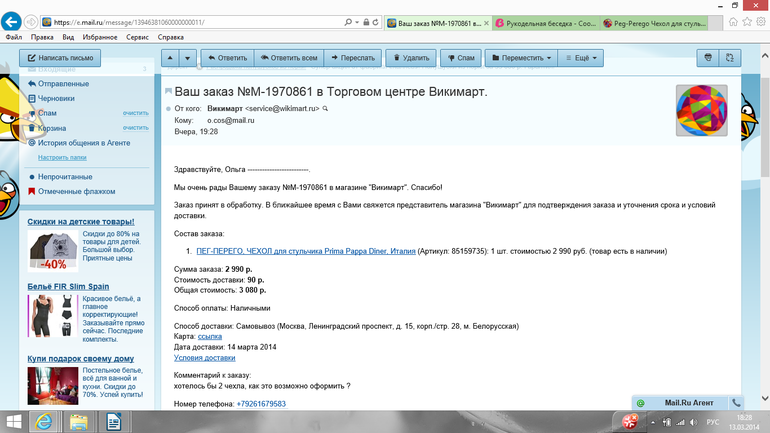Open favorites star icon
Screen dimensions: 770x433
click(x=747, y=22)
